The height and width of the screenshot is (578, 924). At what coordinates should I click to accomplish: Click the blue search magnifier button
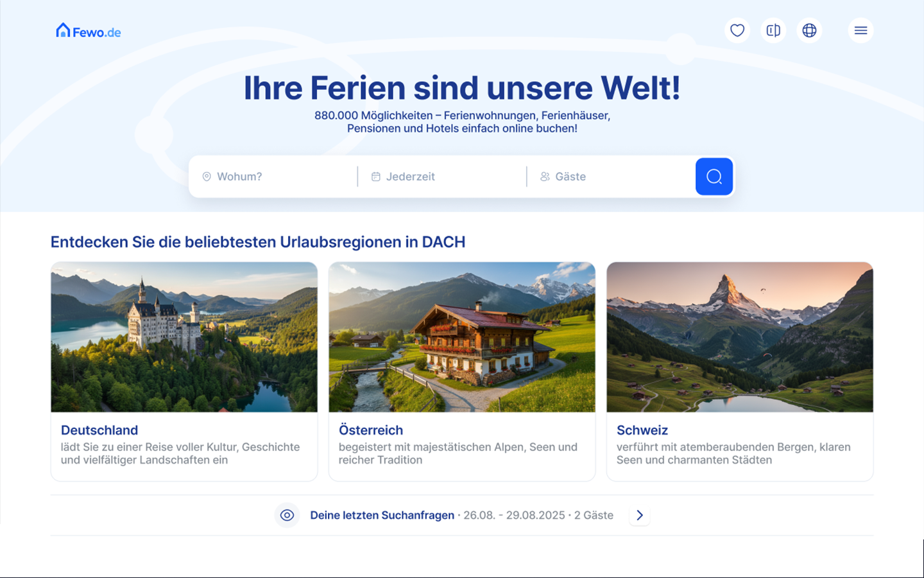tap(714, 177)
